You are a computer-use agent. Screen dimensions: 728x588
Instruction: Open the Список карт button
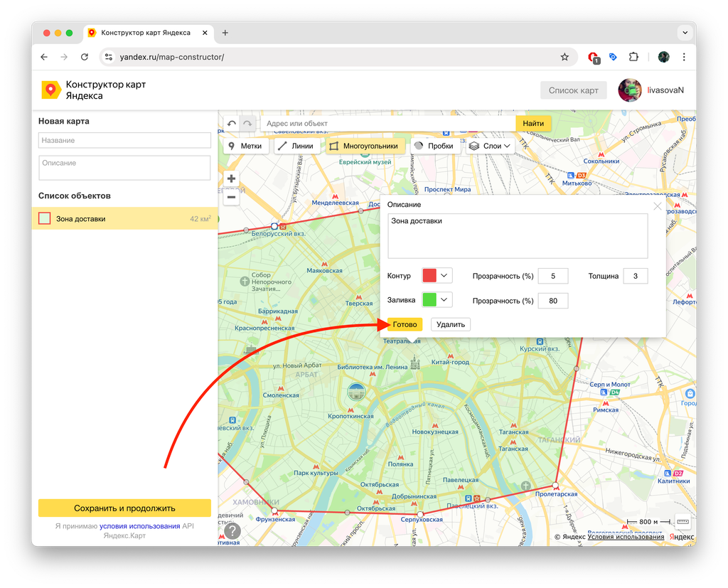[574, 90]
